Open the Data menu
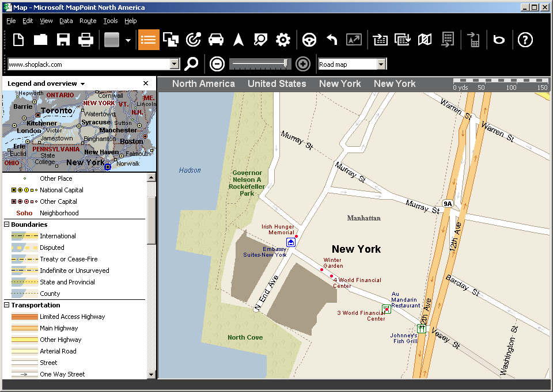Screen dimensions: 553x392 [66, 21]
